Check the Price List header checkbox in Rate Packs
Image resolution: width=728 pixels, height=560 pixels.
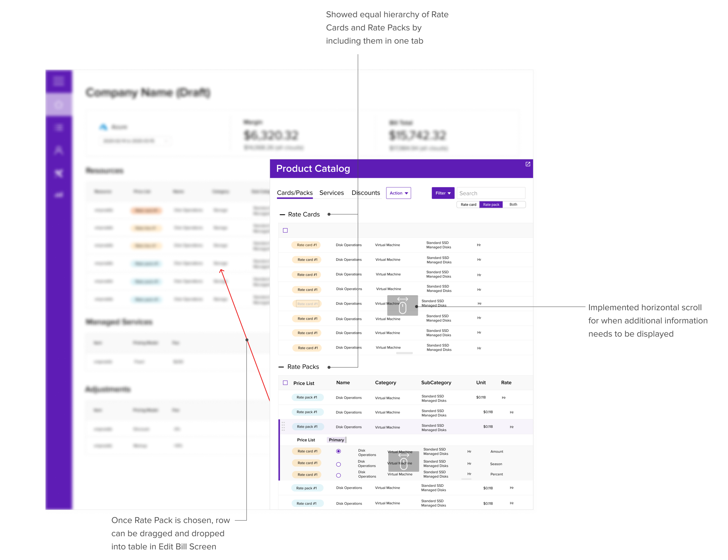pyautogui.click(x=285, y=383)
